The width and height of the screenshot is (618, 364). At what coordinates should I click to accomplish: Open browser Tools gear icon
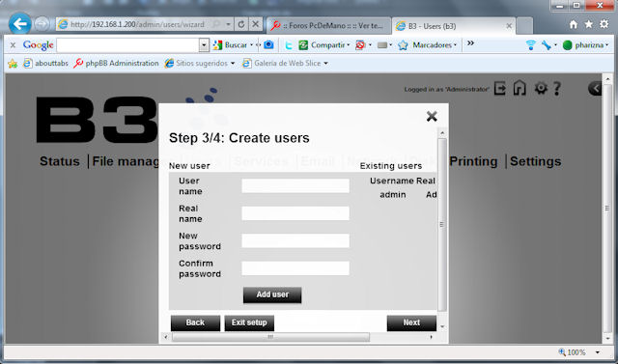(604, 24)
